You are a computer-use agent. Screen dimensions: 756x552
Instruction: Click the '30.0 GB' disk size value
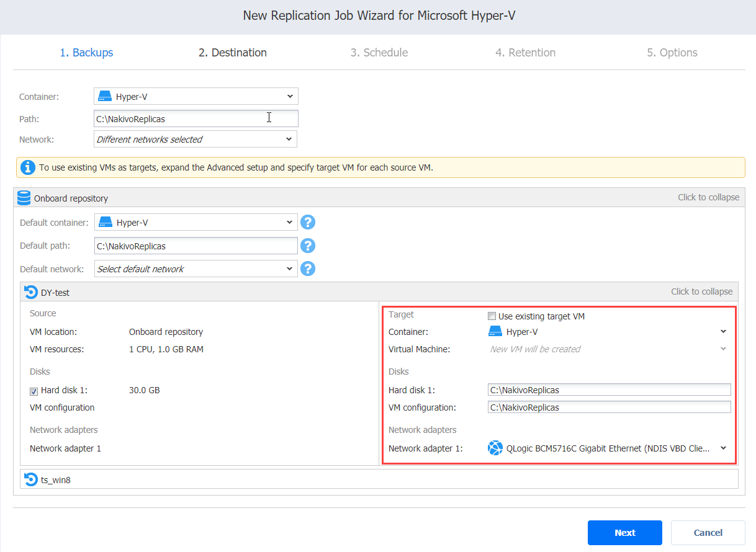click(x=145, y=390)
